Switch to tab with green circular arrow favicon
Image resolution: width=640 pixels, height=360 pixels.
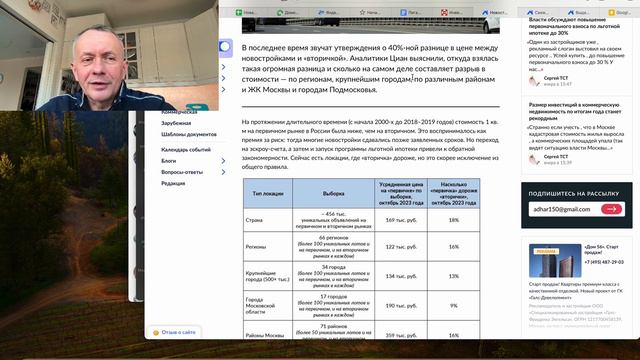[287, 12]
